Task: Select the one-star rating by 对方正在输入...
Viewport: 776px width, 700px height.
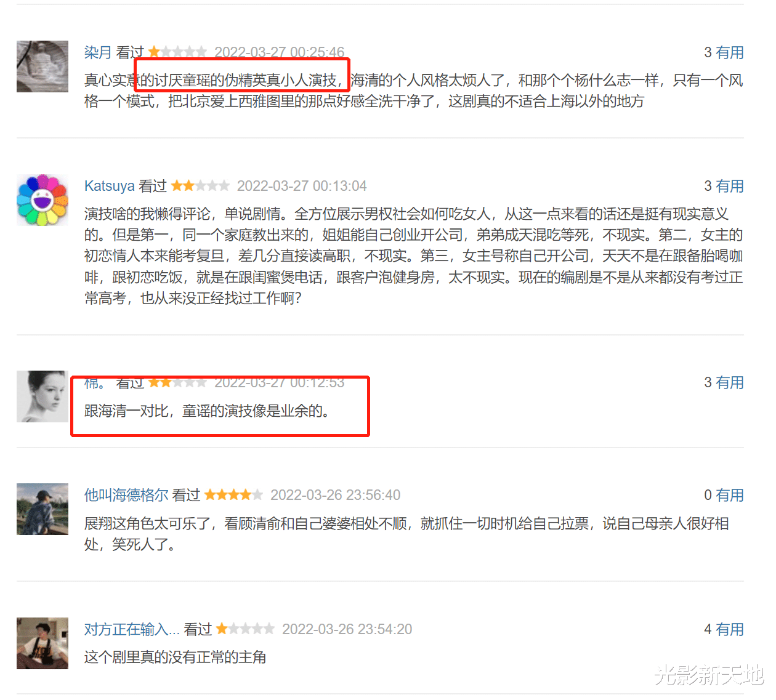Action: point(245,629)
